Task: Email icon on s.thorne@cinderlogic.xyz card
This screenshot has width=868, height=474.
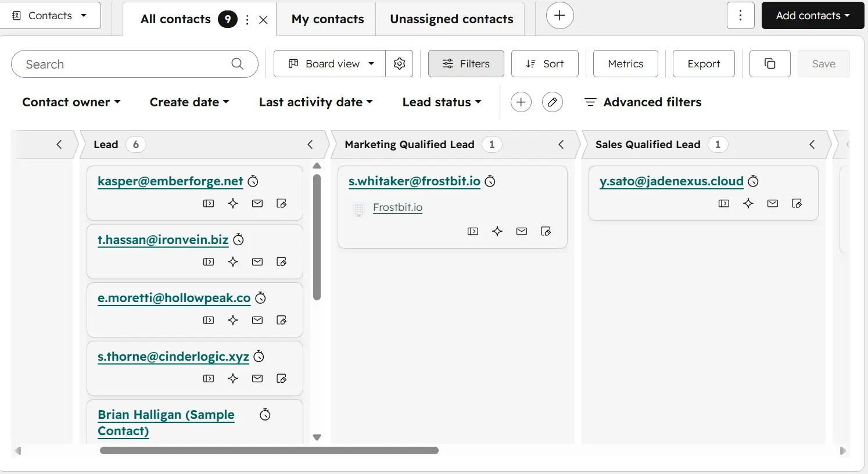Action: pyautogui.click(x=257, y=379)
